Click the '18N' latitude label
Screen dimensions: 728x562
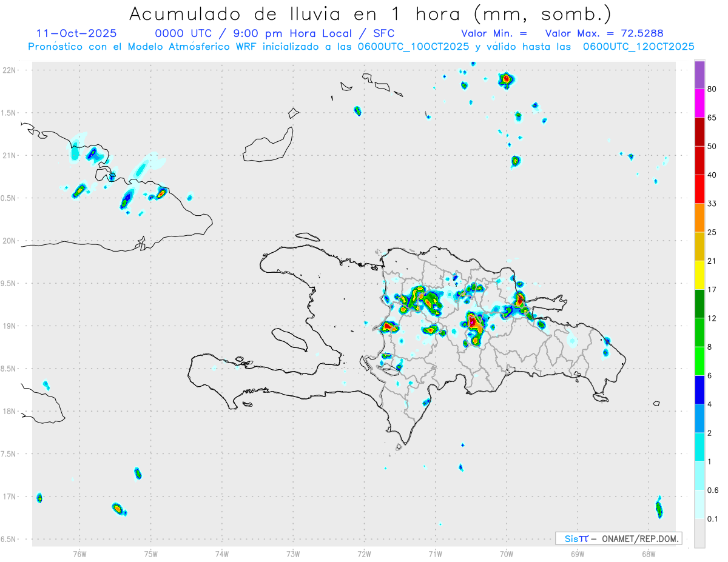(x=10, y=411)
